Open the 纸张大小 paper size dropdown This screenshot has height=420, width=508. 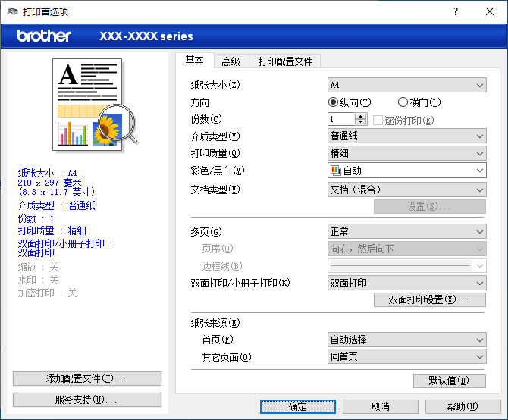(406, 85)
